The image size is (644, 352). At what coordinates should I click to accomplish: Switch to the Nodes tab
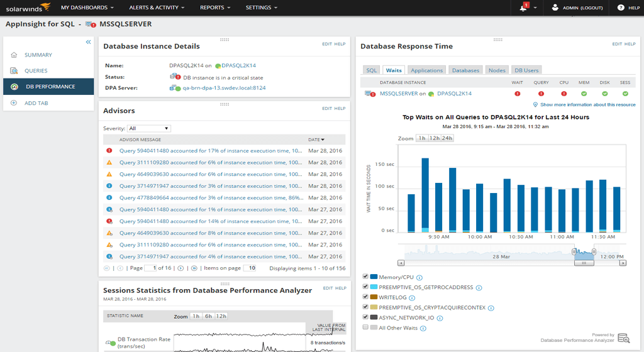(497, 70)
